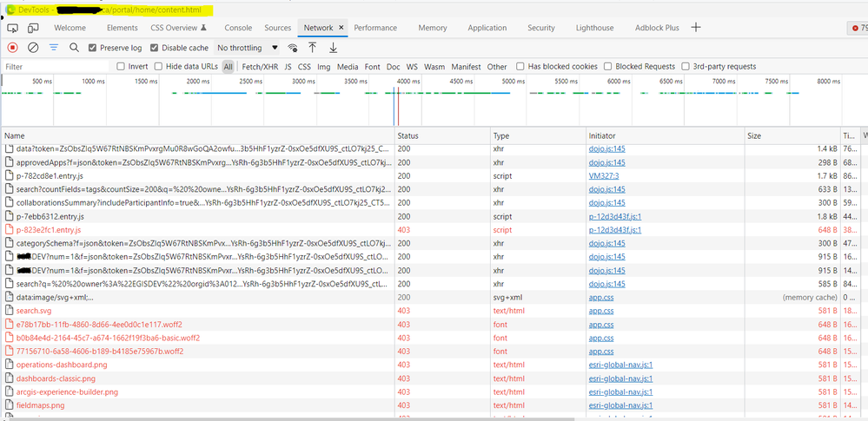Click the import HAR file icon
The height and width of the screenshot is (421, 868).
tap(313, 48)
